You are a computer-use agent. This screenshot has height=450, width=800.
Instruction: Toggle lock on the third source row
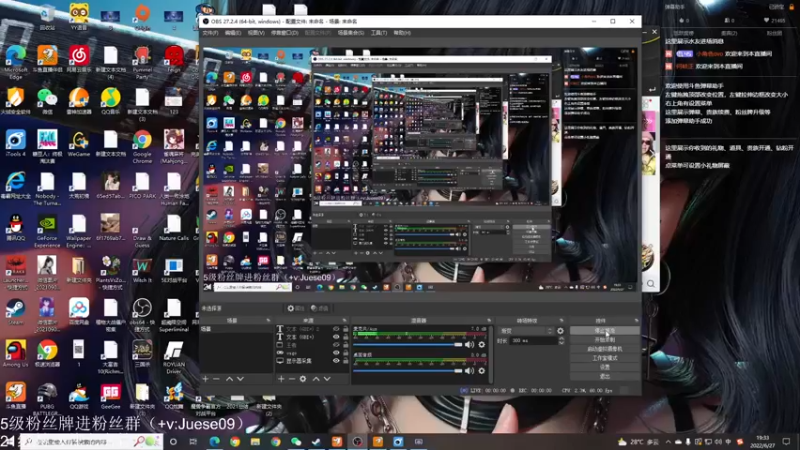(345, 345)
